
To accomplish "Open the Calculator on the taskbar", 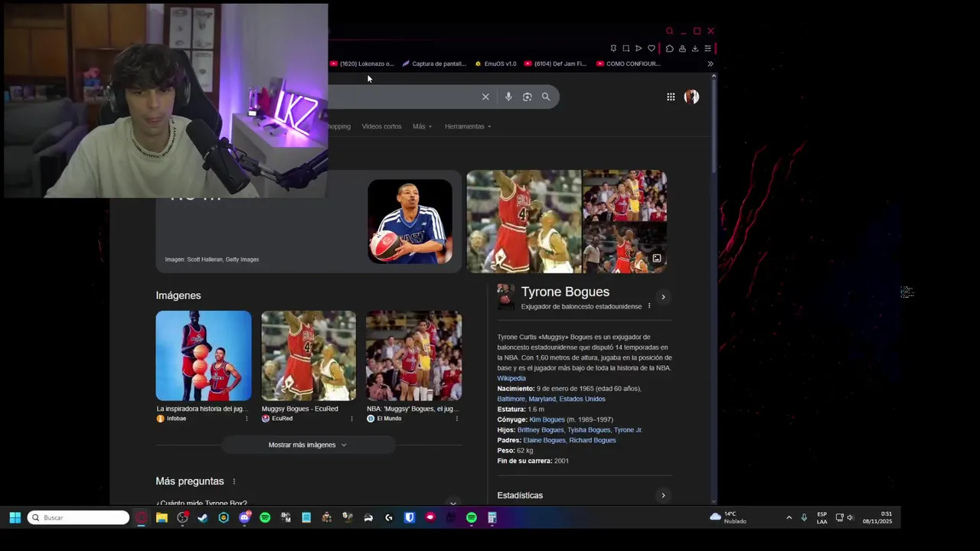I will 492,517.
